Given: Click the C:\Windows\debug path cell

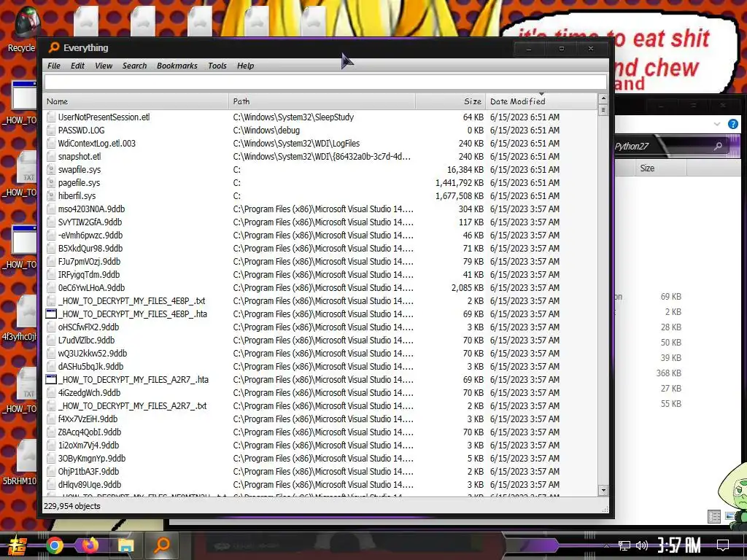Looking at the screenshot, I should 266,130.
